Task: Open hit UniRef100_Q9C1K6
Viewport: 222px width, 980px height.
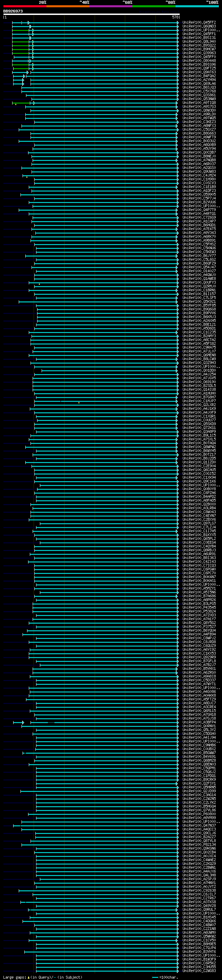Action: tap(199, 481)
